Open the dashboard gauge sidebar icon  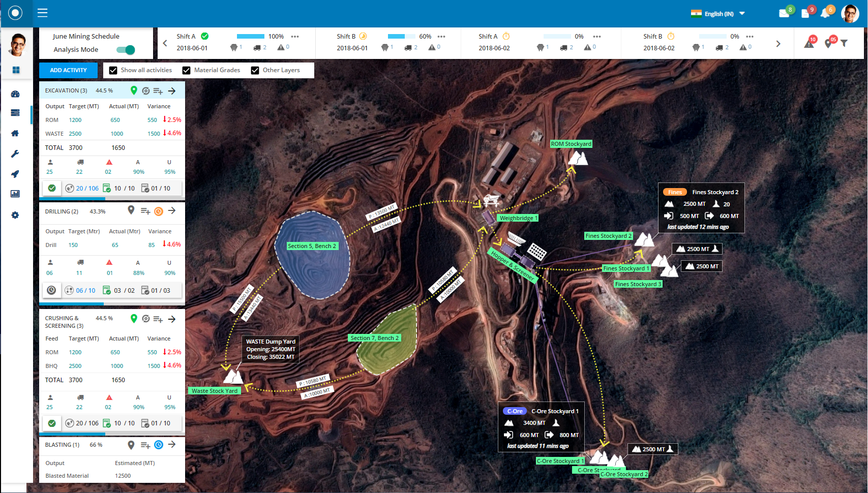tap(15, 94)
